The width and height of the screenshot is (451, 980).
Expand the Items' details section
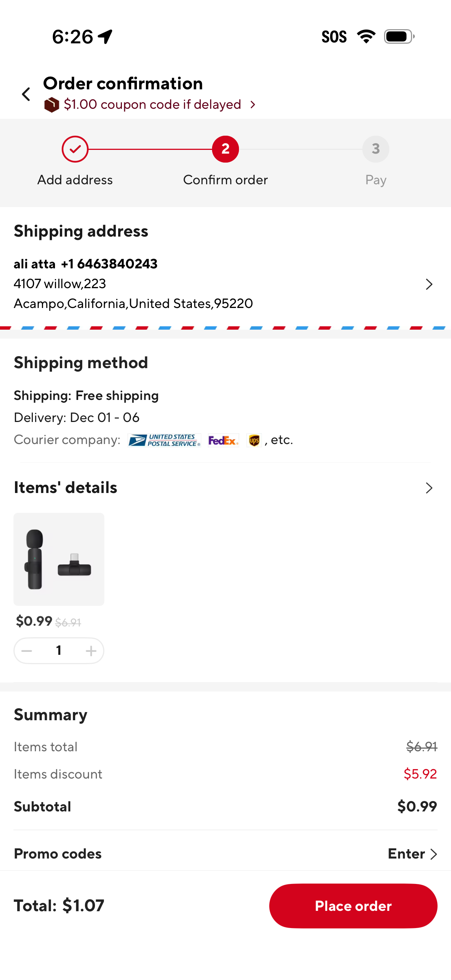429,488
